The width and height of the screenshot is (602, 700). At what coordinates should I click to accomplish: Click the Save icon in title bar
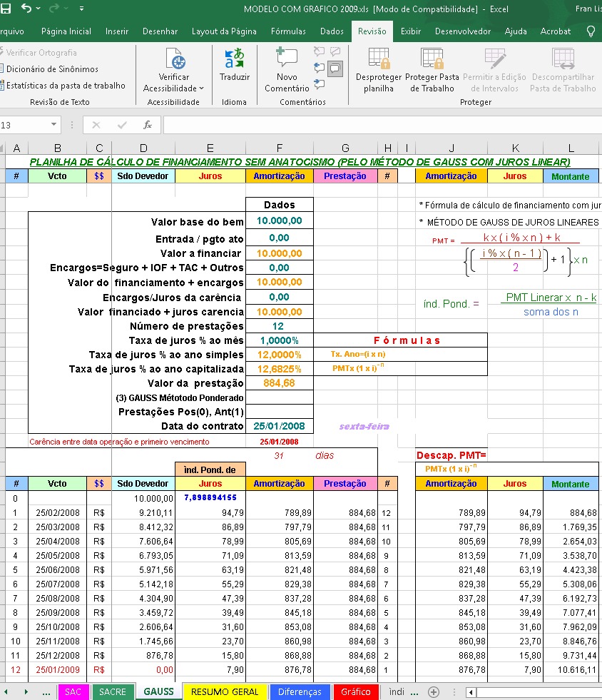tap(6, 9)
